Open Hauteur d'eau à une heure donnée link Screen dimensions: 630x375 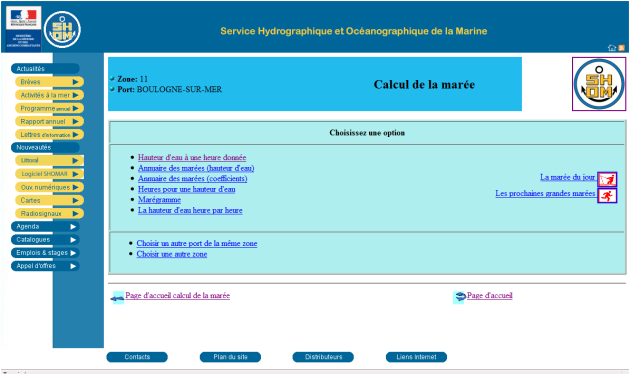coord(192,158)
